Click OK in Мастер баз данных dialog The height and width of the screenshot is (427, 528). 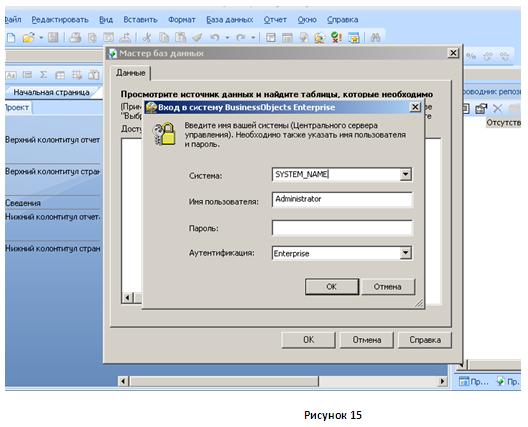[x=308, y=340]
